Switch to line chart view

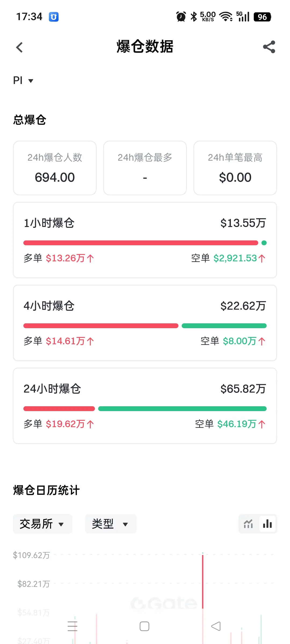pos(248,524)
